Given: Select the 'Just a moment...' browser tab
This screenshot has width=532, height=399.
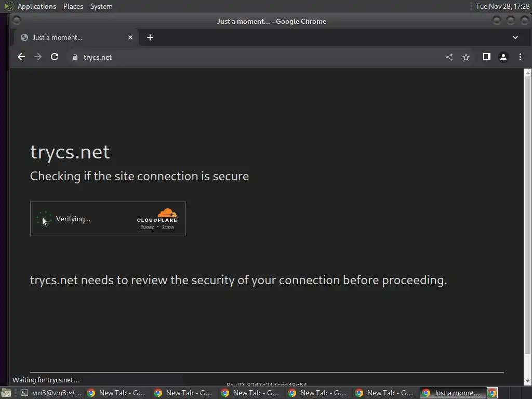Looking at the screenshot, I should 76,37.
